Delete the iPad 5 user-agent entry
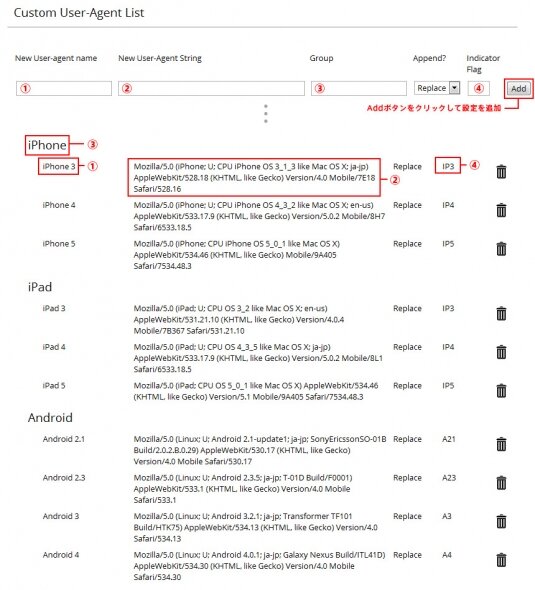The width and height of the screenshot is (535, 590). click(x=501, y=391)
